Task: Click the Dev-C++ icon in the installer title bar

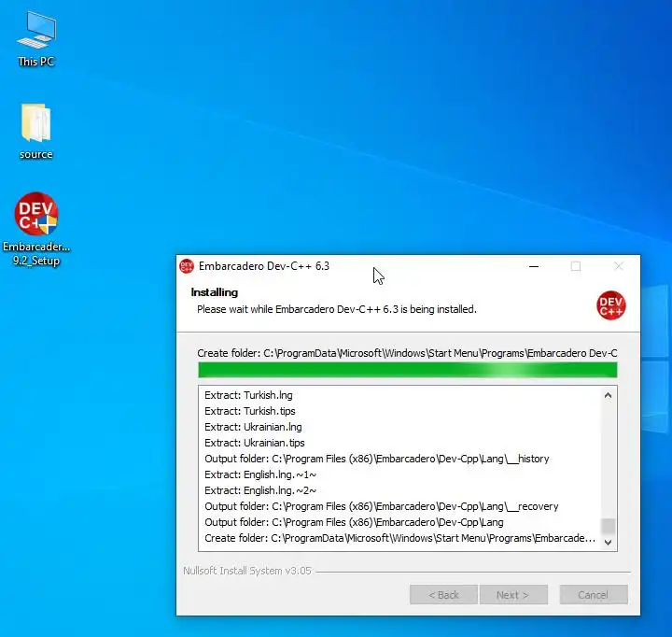Action: 187,266
